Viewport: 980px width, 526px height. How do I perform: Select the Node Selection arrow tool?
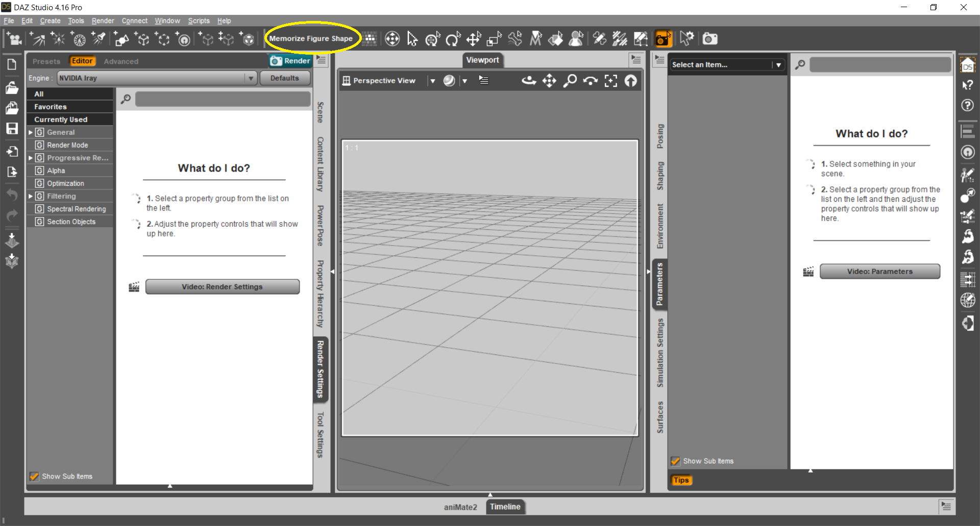412,39
